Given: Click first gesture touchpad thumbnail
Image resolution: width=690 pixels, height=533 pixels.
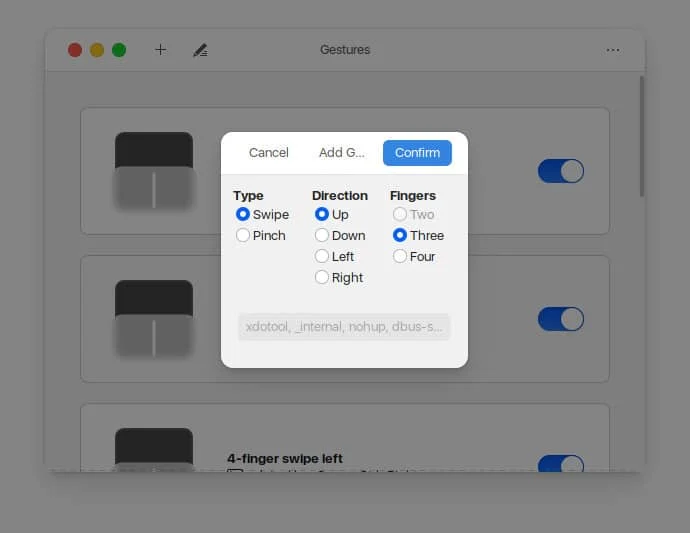Looking at the screenshot, I should 154,171.
